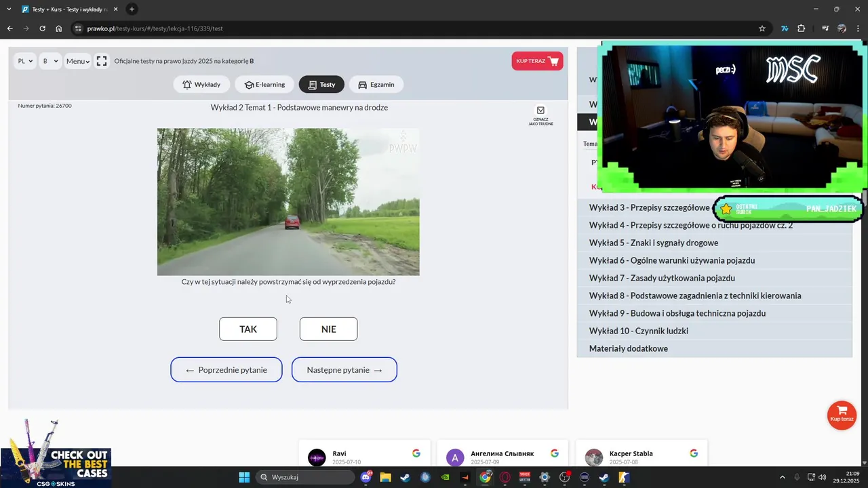
Task: Open Opera browser from taskbar
Action: click(x=505, y=477)
